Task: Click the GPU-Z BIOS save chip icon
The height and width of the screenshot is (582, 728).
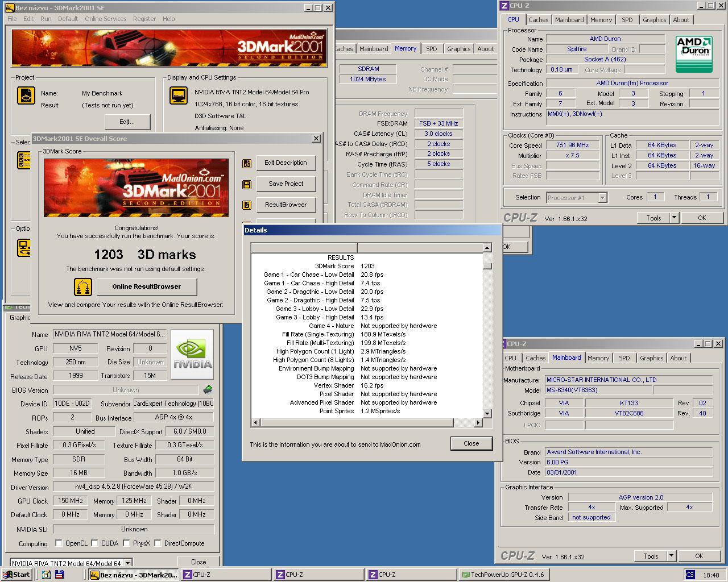Action: [208, 390]
